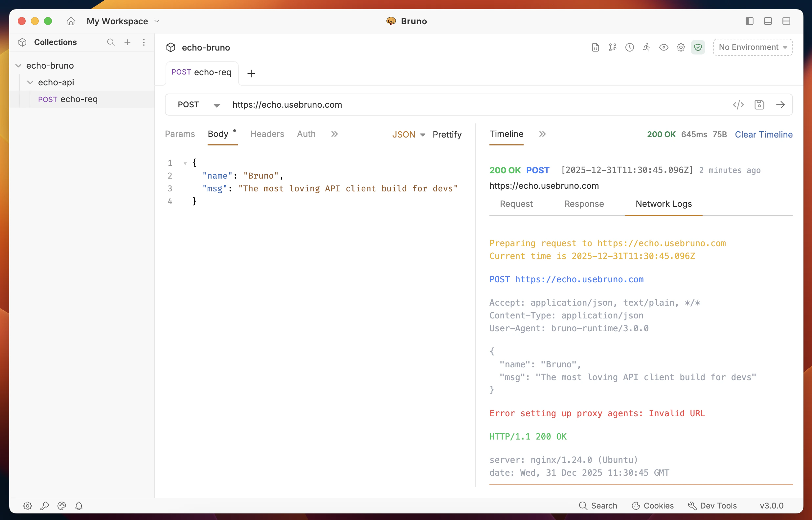Collapse the echo-api folder
The width and height of the screenshot is (812, 520).
(31, 82)
